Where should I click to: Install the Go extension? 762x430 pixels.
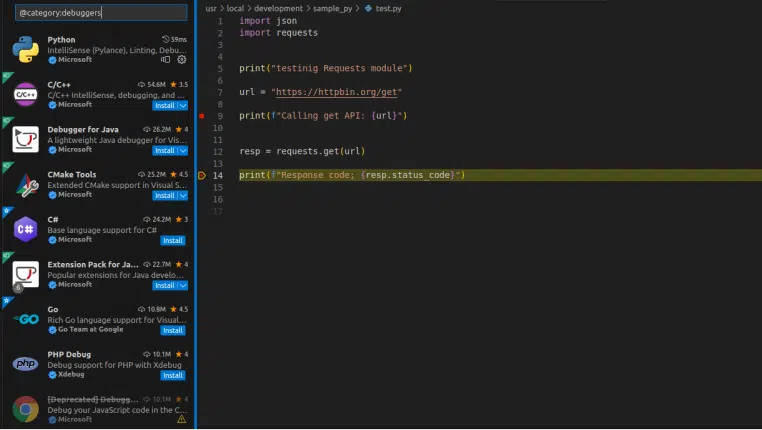click(x=173, y=330)
